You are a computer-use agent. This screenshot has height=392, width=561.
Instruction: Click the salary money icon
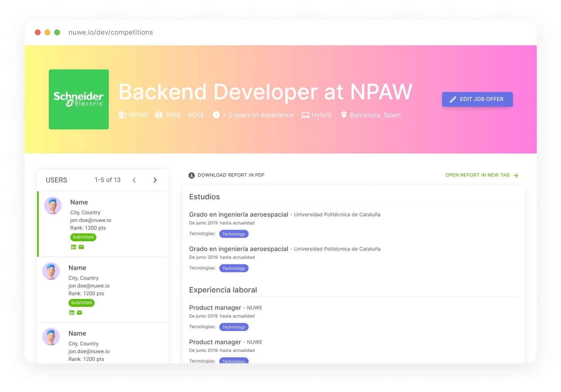point(159,115)
